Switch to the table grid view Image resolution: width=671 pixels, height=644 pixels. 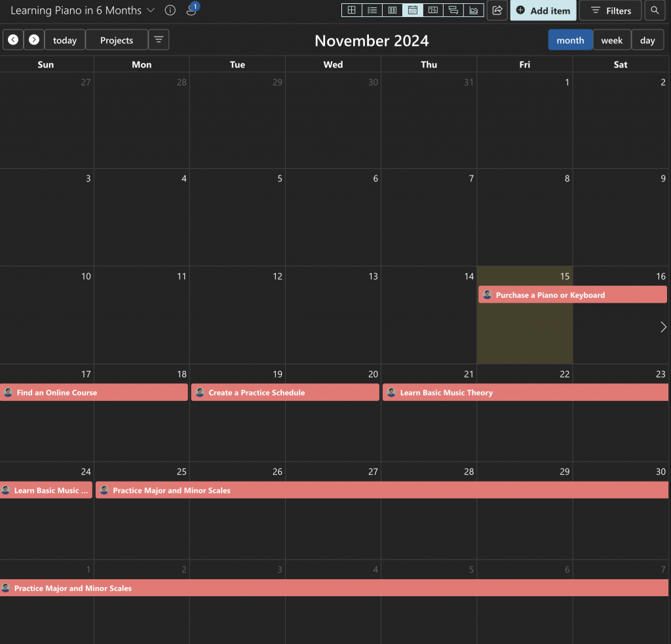(352, 10)
